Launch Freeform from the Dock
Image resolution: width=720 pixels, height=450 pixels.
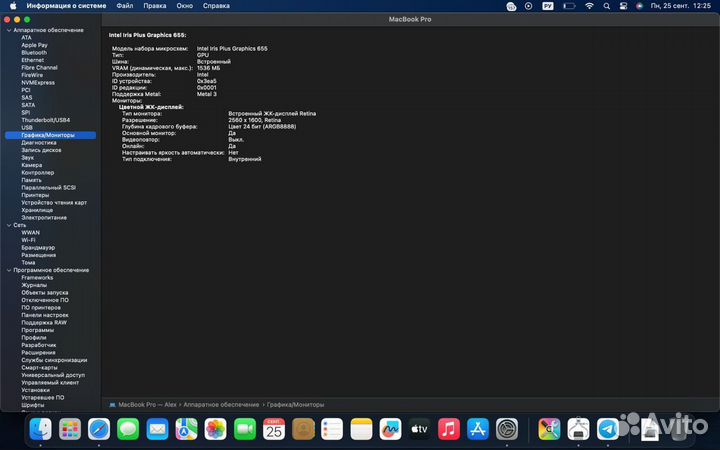tap(390, 429)
